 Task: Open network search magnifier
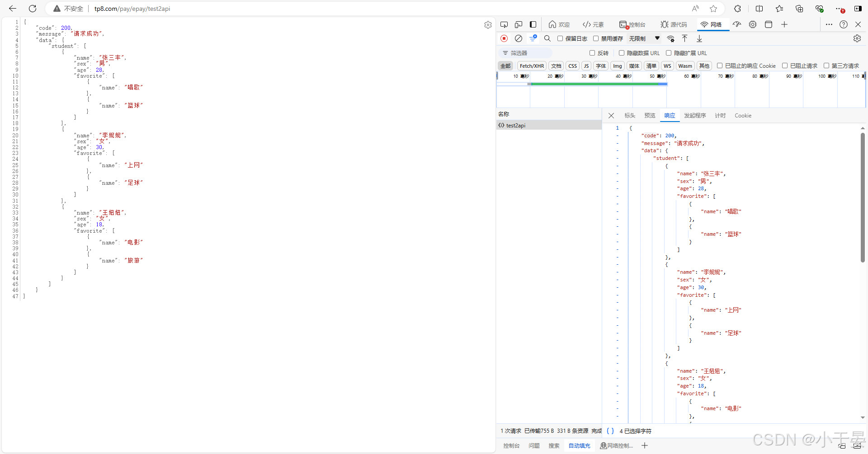547,38
